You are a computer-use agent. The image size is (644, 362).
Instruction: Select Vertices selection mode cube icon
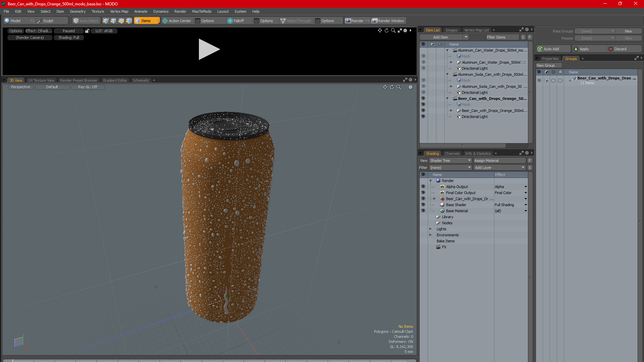click(x=106, y=21)
